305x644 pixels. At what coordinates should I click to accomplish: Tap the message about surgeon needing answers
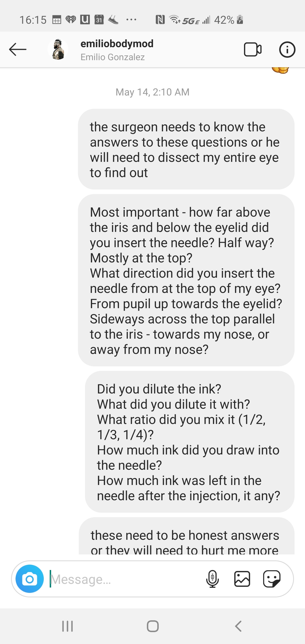[186, 149]
